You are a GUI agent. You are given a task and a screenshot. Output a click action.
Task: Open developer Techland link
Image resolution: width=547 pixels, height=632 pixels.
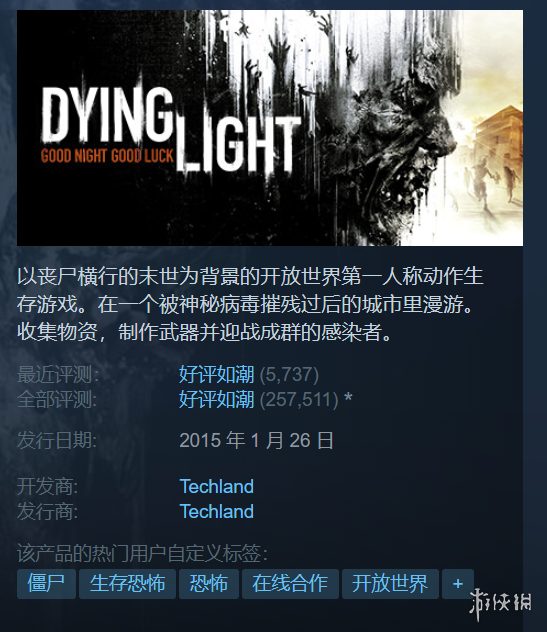(x=216, y=486)
